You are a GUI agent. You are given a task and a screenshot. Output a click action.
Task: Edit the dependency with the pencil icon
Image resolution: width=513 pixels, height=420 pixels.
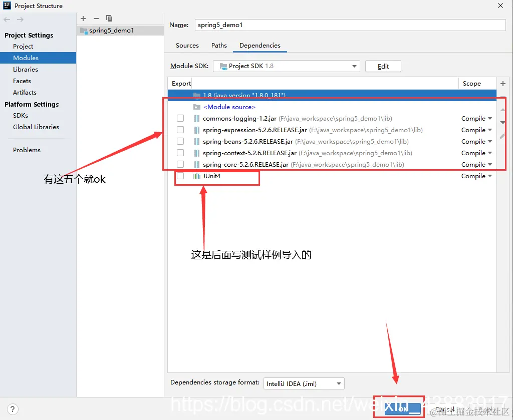502,136
